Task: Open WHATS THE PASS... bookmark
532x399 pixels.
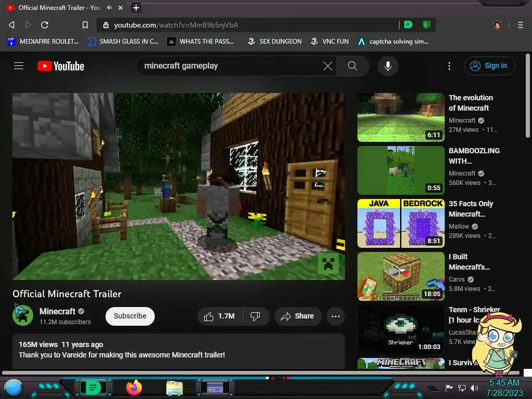Action: click(201, 42)
